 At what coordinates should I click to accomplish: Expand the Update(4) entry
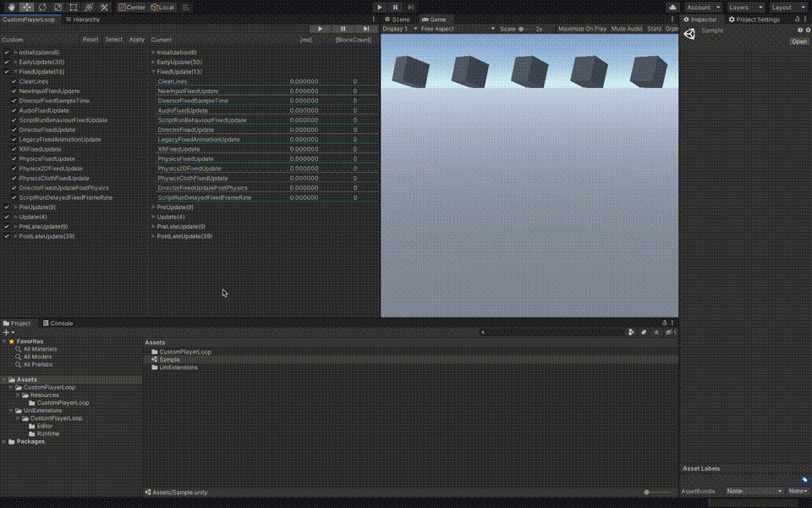[x=15, y=216]
